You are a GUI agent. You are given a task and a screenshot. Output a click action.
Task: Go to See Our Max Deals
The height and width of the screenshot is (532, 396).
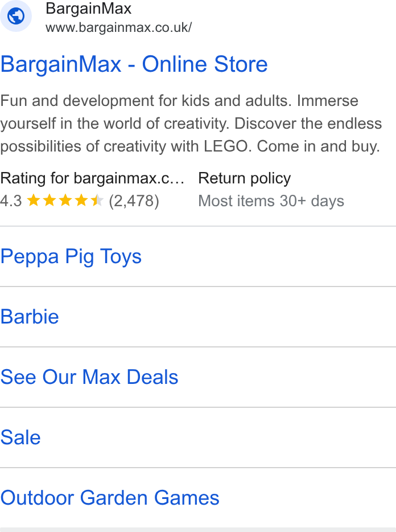click(x=89, y=377)
